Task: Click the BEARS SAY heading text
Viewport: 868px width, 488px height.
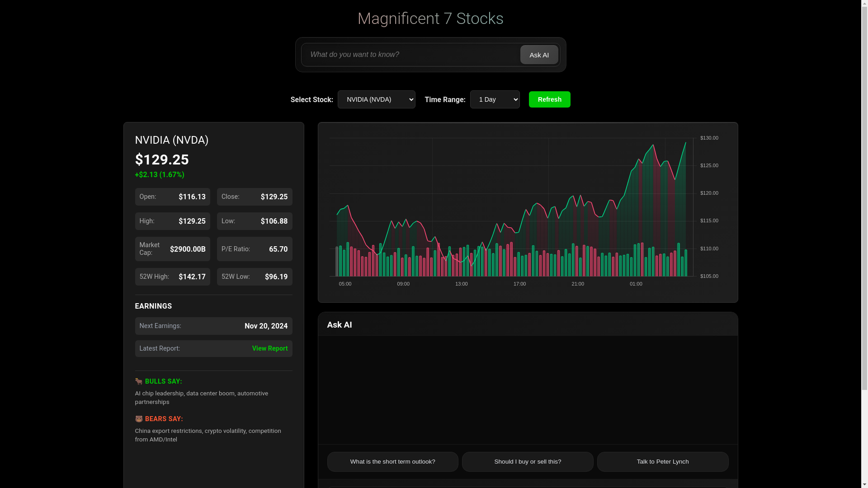Action: [164, 419]
